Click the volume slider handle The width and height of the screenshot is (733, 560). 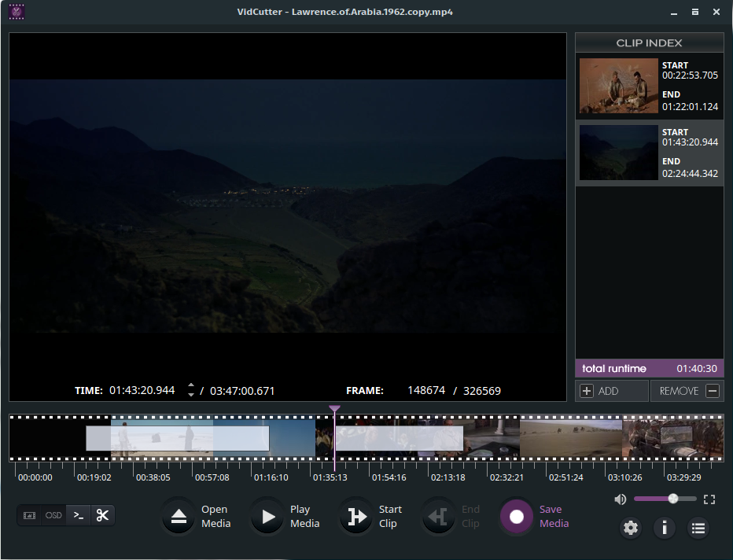(673, 499)
